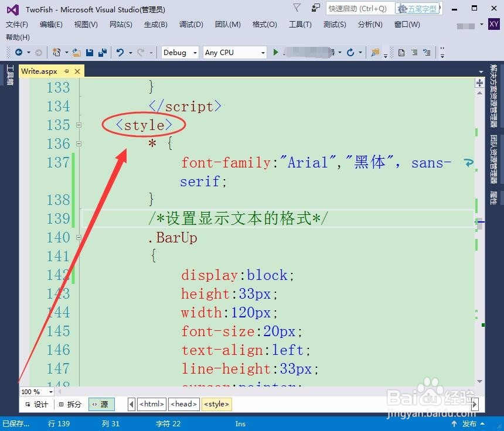The image size is (504, 431).
Task: Close the Write.aspx document tab
Action: (77, 71)
